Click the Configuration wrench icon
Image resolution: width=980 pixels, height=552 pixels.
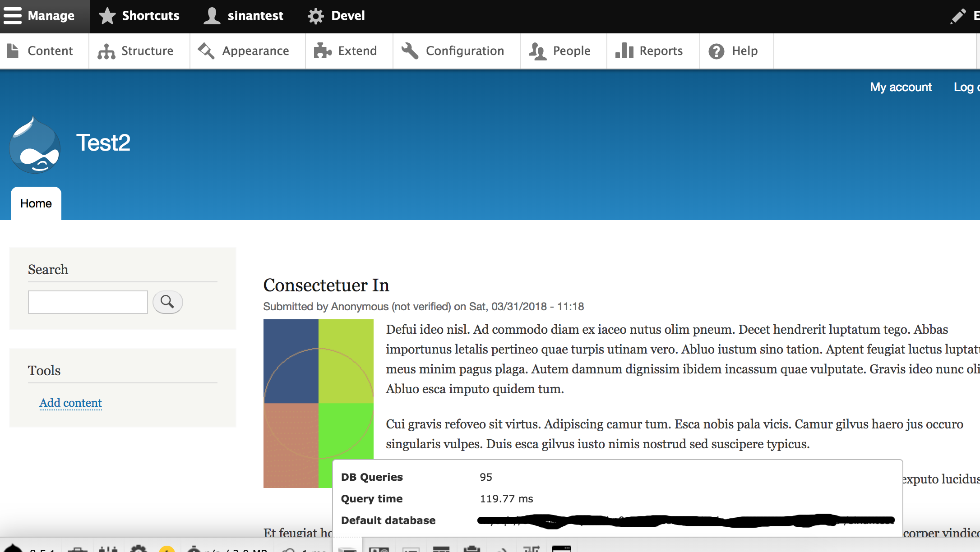[x=409, y=51]
